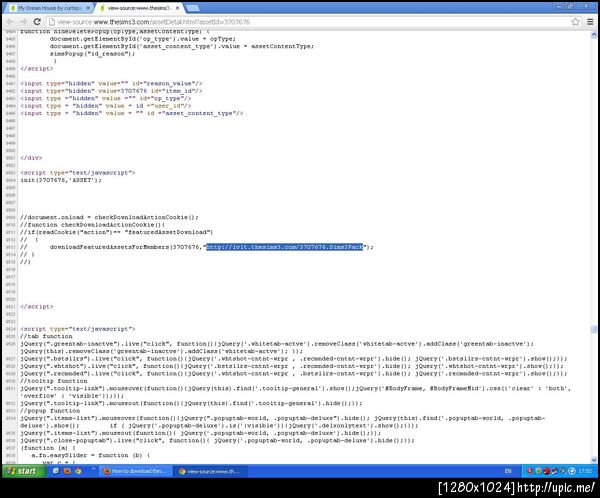Go back to the previous page

pos(10,22)
